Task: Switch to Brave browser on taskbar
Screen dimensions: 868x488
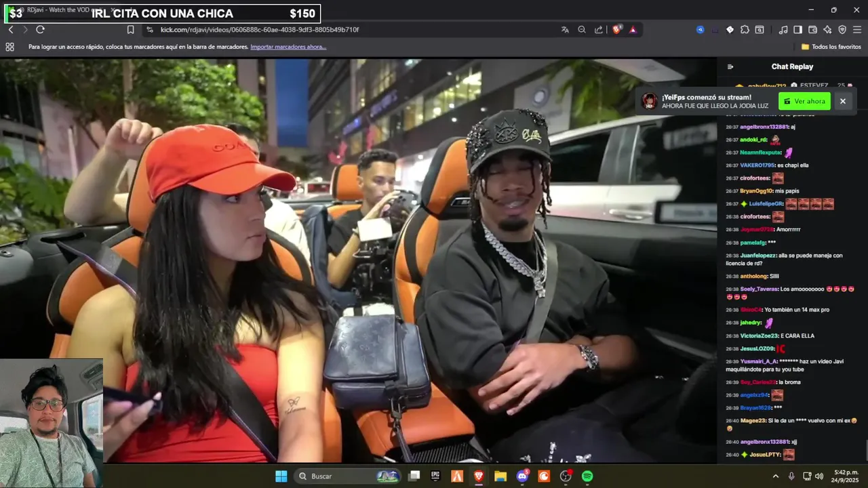Action: (x=479, y=476)
